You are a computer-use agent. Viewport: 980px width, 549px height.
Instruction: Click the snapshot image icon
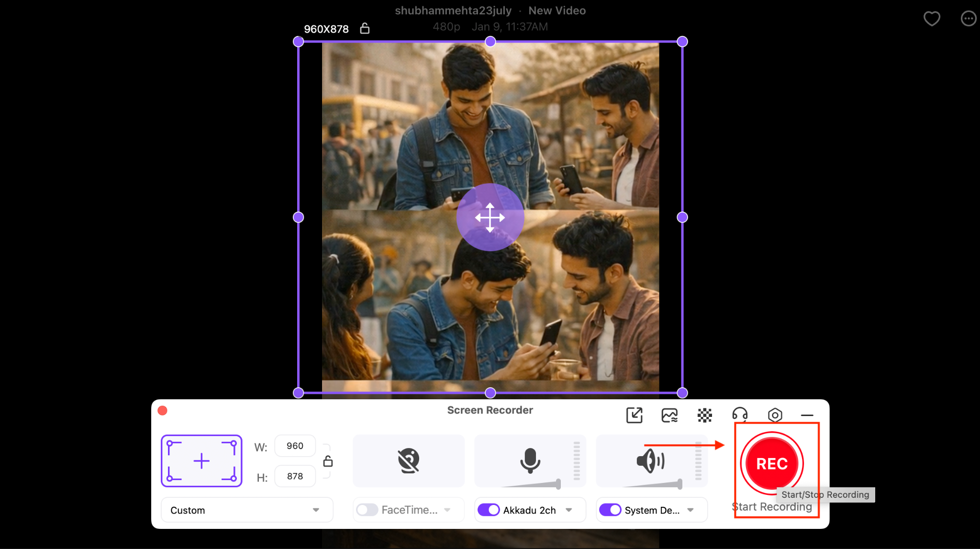click(x=669, y=415)
